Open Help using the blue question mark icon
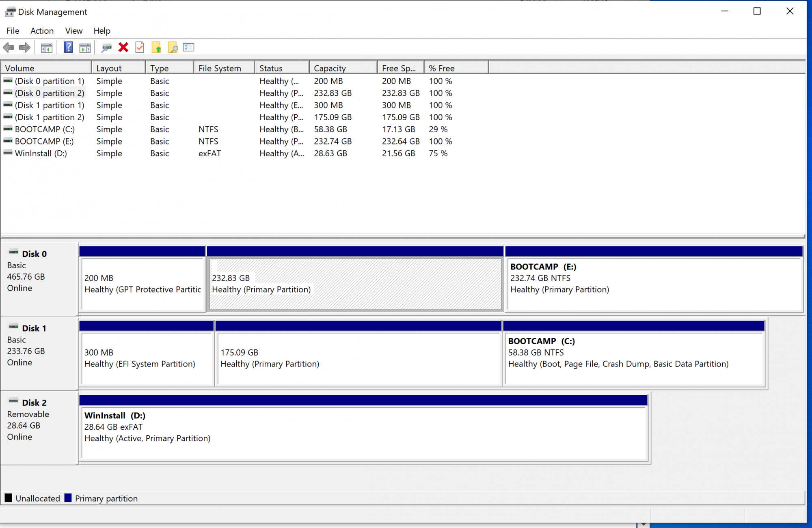 click(x=68, y=47)
